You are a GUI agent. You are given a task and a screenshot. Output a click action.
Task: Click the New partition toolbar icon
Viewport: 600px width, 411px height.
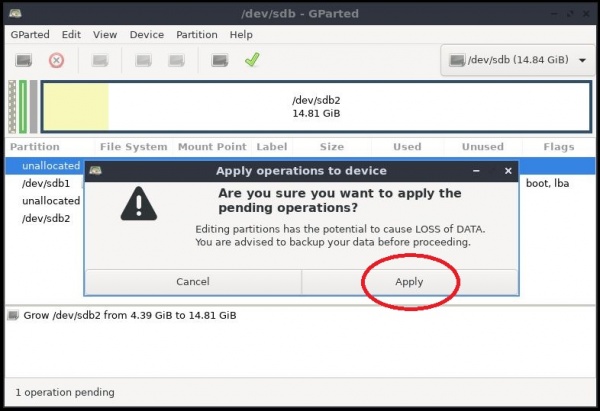[23, 61]
